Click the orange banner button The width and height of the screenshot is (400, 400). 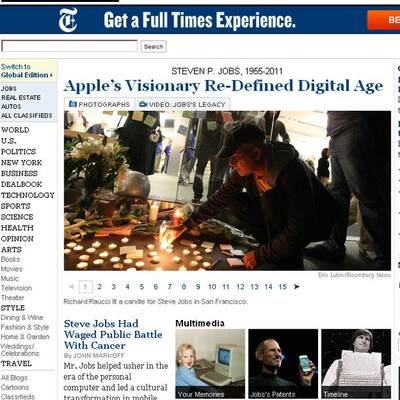pyautogui.click(x=384, y=20)
